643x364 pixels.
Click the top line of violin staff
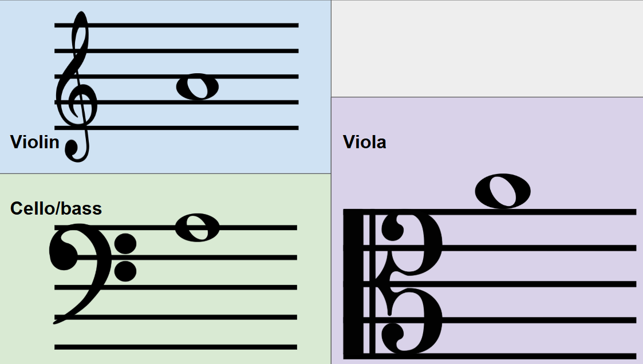[177, 25]
